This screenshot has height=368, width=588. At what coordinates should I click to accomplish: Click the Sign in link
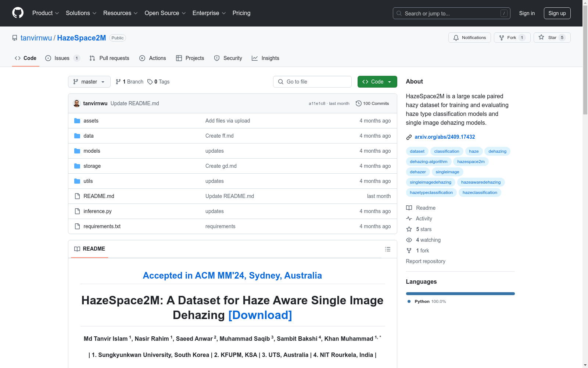(x=527, y=13)
